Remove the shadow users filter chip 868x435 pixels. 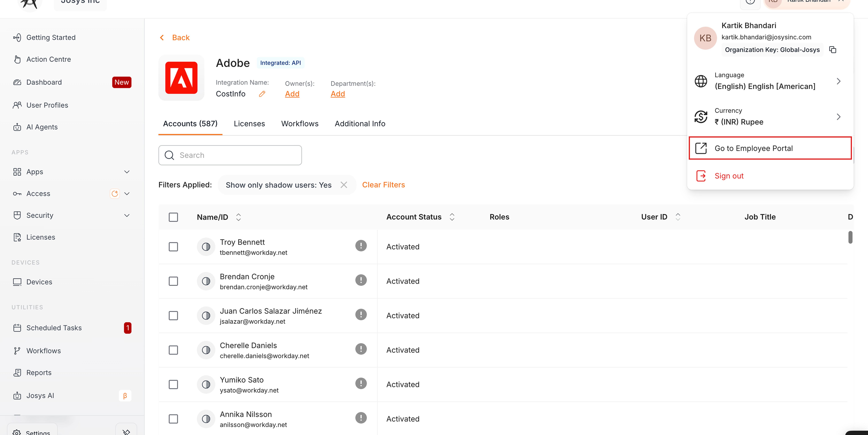pos(344,185)
